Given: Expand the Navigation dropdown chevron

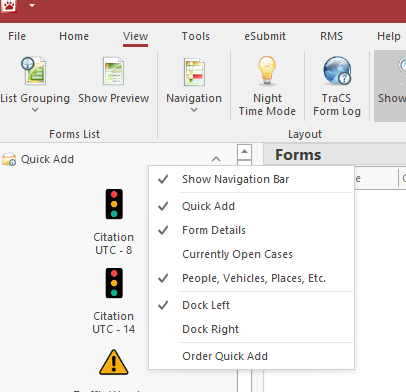Looking at the screenshot, I should 194,110.
